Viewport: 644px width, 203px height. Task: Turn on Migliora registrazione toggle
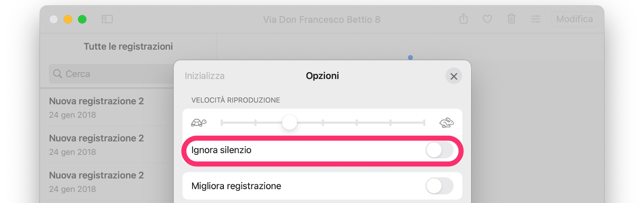point(439,186)
